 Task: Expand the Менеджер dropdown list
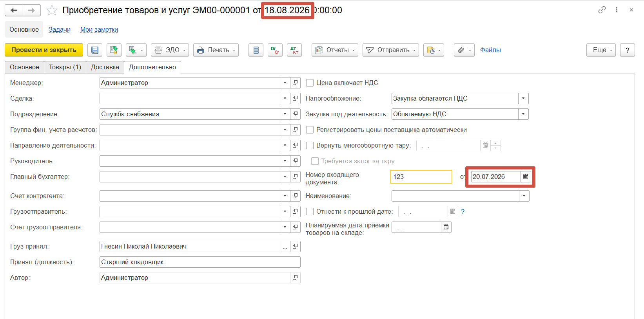pos(285,83)
